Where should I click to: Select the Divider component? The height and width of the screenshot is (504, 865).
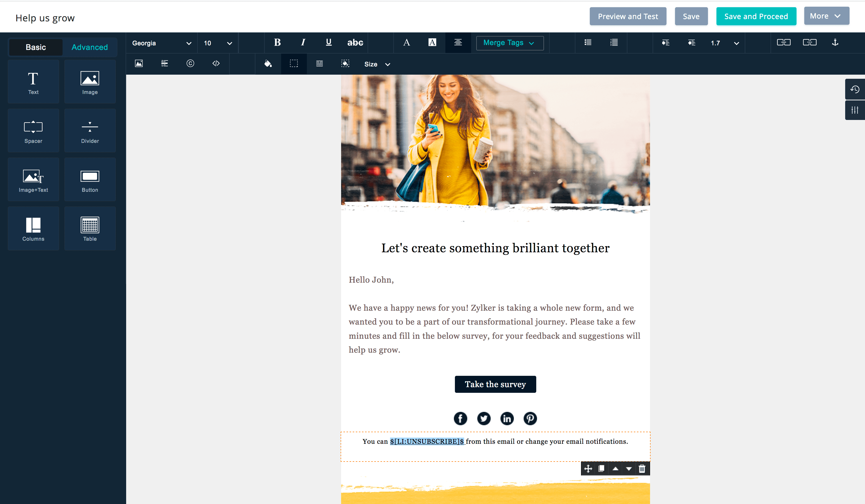point(90,131)
